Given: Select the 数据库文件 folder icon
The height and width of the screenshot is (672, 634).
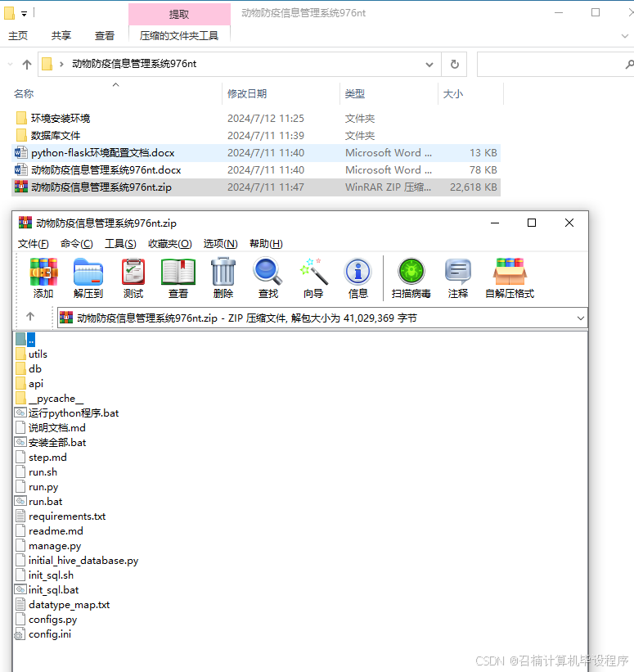Looking at the screenshot, I should click(21, 135).
